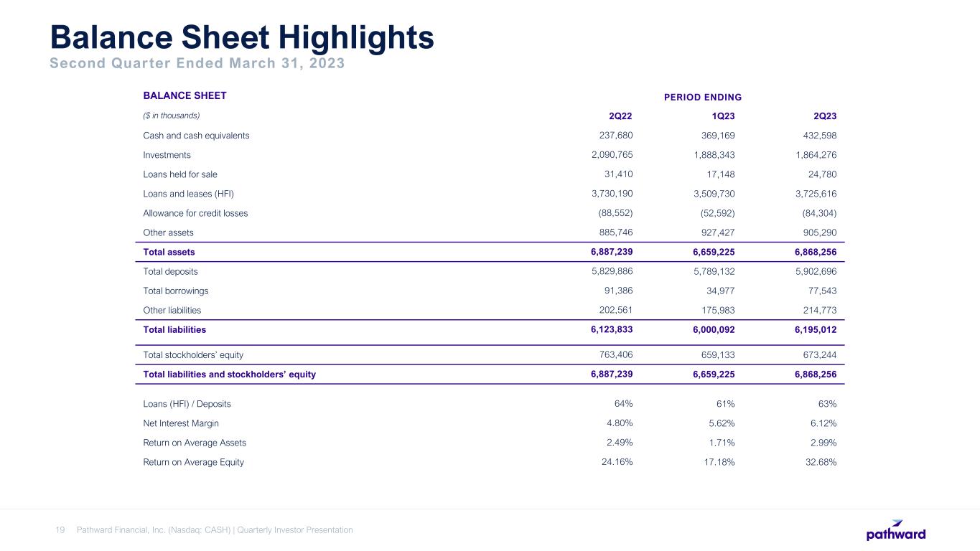Image resolution: width=980 pixels, height=551 pixels.
Task: Click the Total liabilities row label
Action: 174,330
